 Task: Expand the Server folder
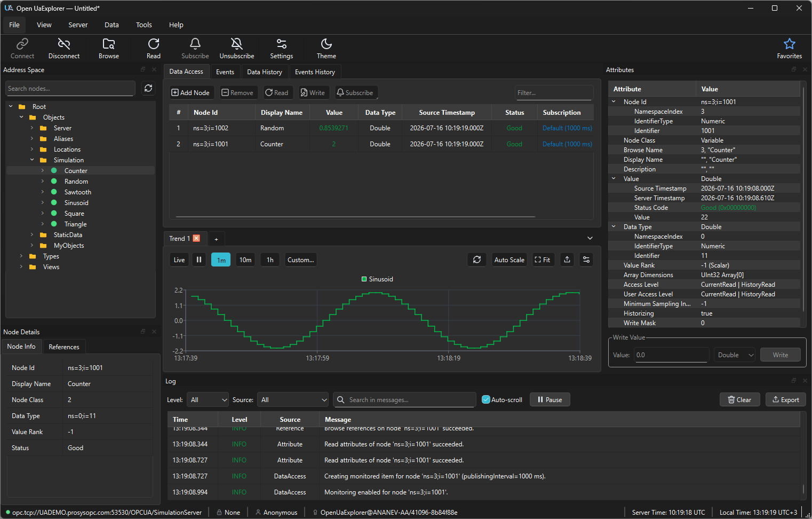click(32, 128)
